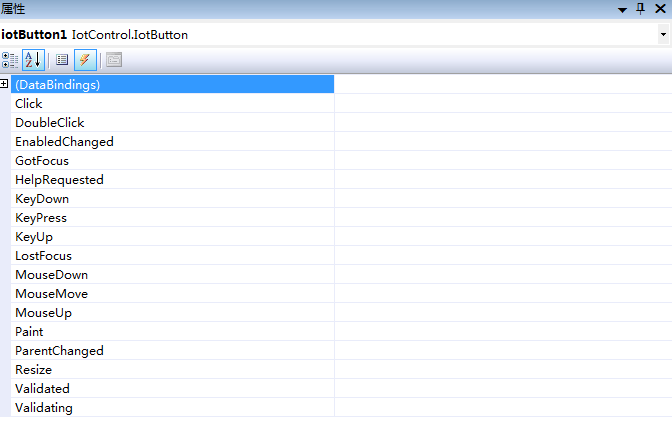The height and width of the screenshot is (423, 672).
Task: Select the Paint event
Action: coord(172,332)
